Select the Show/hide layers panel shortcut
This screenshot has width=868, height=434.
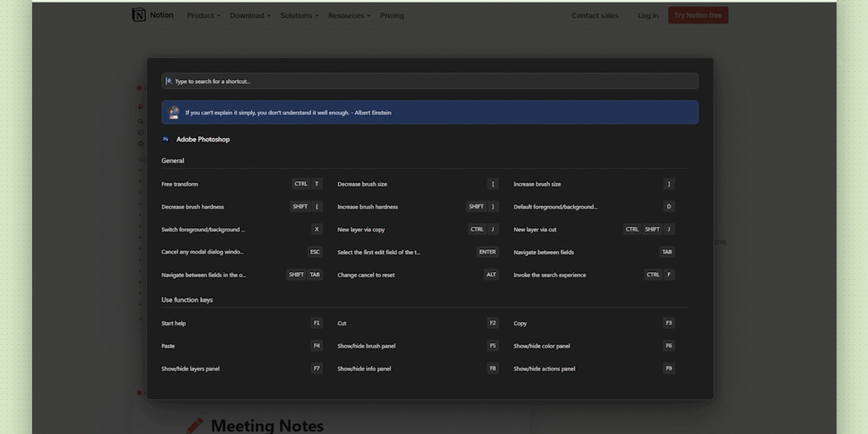tap(191, 369)
